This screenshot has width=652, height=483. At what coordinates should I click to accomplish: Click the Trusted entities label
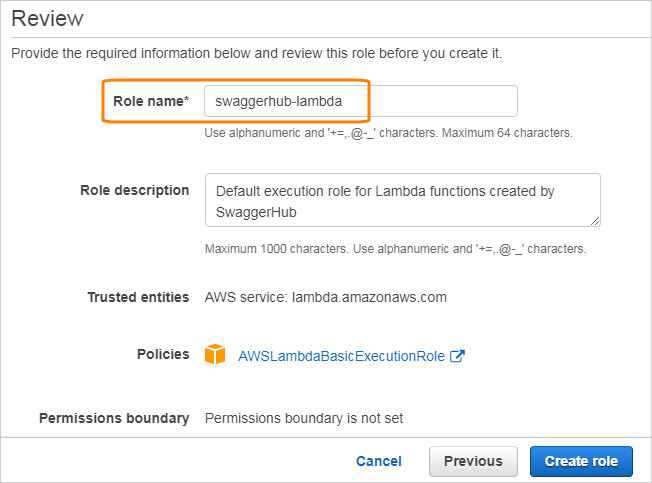[x=138, y=297]
